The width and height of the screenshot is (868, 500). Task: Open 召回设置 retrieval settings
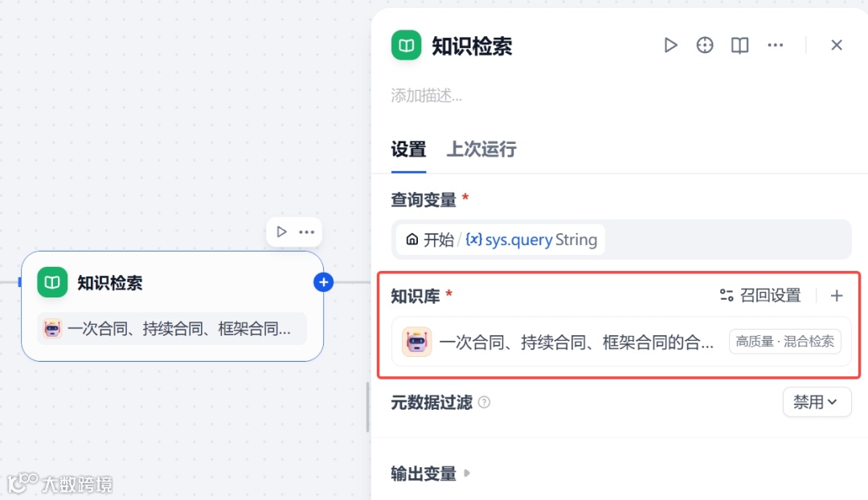point(760,296)
